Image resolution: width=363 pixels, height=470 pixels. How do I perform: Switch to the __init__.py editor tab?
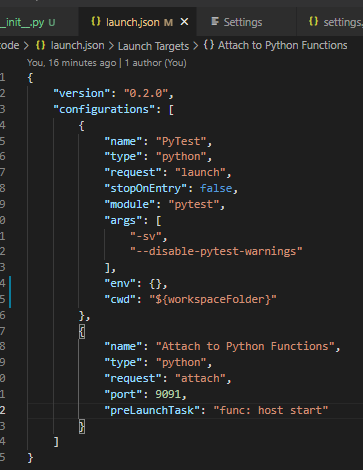[x=38, y=22]
